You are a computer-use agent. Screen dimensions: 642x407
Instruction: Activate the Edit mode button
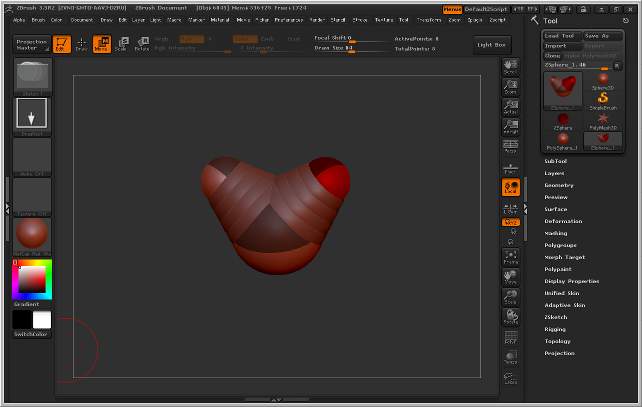[x=61, y=44]
